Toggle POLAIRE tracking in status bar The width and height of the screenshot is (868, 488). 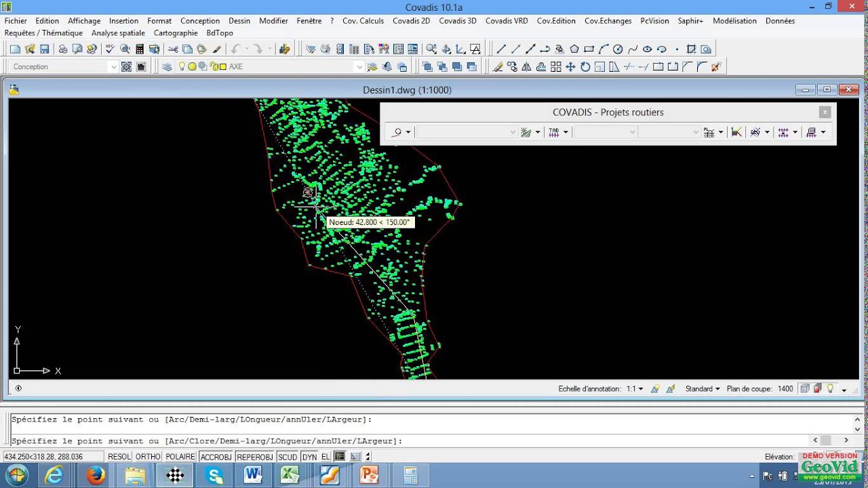coord(180,457)
